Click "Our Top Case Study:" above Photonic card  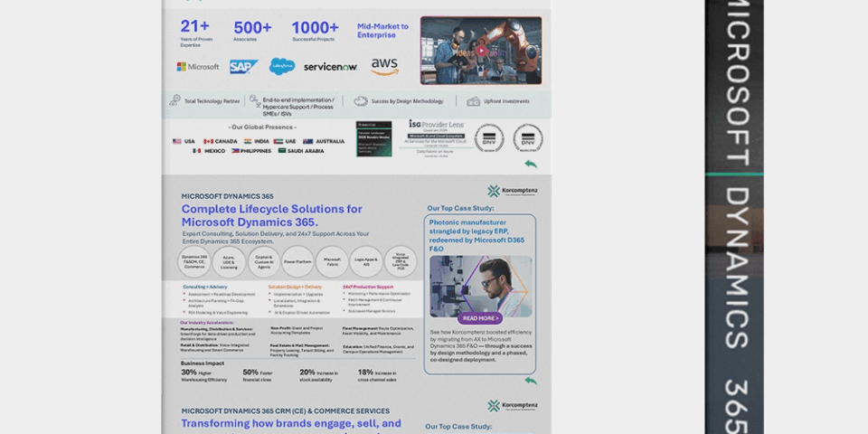point(460,208)
